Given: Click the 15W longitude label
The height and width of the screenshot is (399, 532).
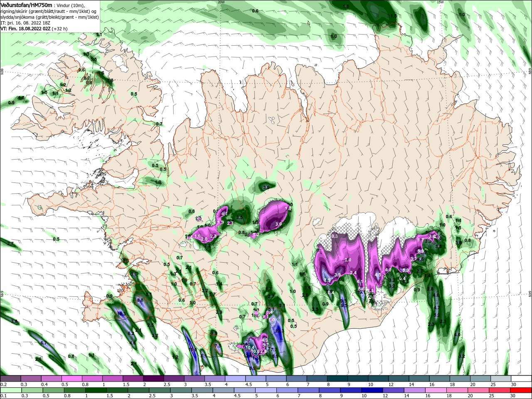Looking at the screenshot, I should (x=441, y=2).
